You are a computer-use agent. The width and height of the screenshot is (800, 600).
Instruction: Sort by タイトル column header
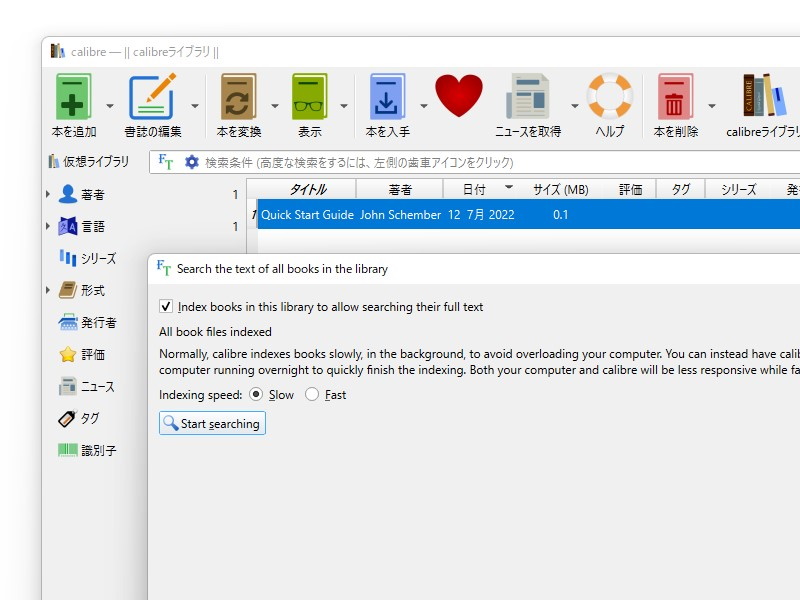tap(307, 190)
